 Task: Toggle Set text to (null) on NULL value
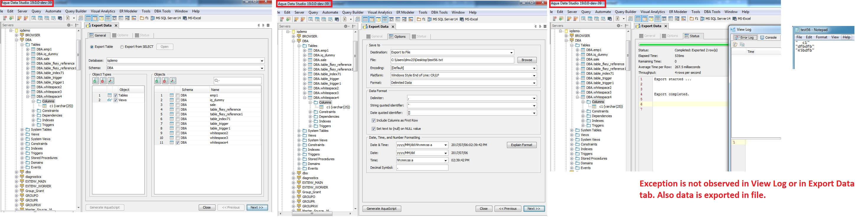tap(373, 129)
